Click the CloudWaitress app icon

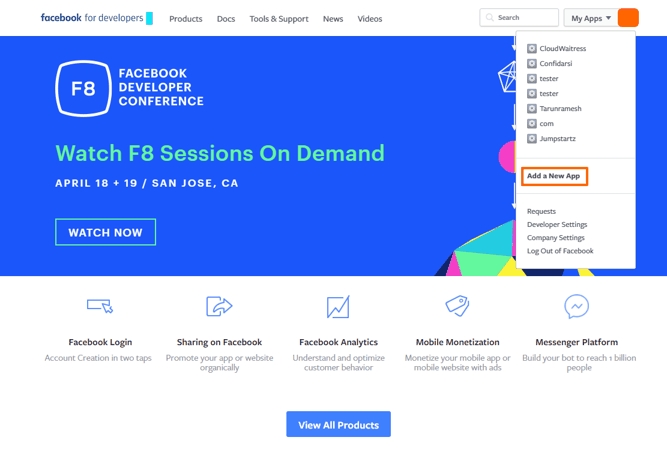tap(532, 49)
